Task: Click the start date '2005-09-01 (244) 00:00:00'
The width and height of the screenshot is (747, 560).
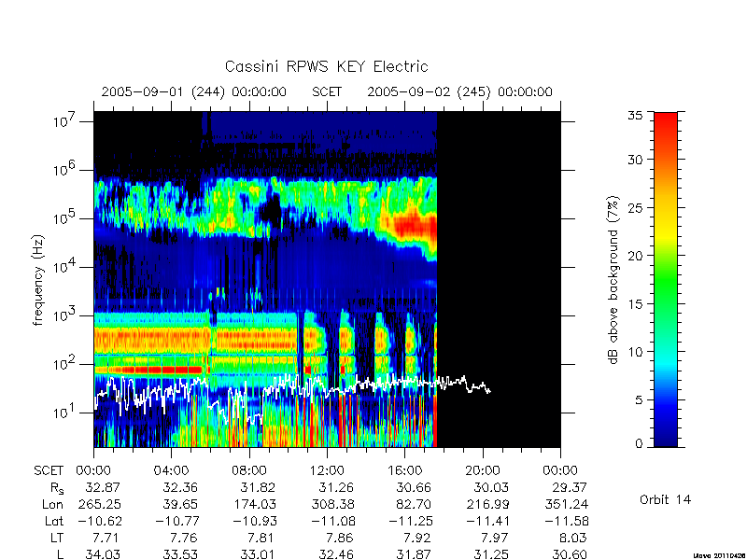Action: click(x=194, y=91)
